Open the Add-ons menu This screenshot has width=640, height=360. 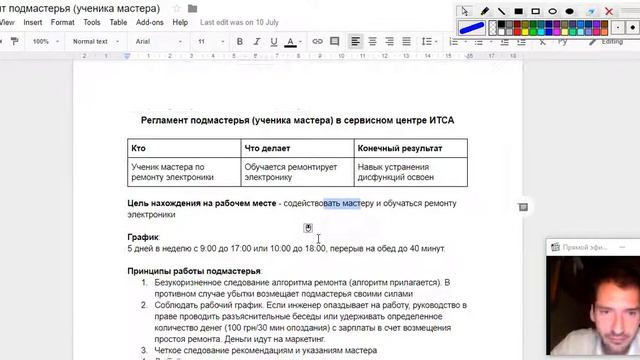click(x=150, y=22)
